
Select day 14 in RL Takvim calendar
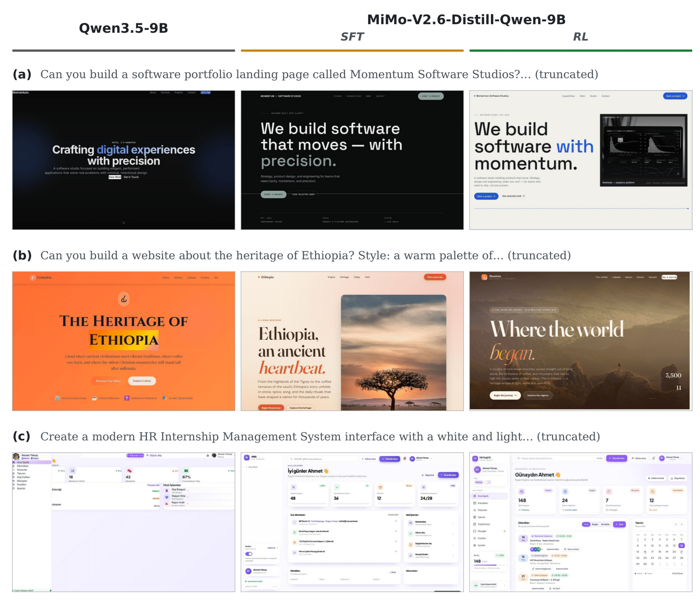[x=681, y=546]
